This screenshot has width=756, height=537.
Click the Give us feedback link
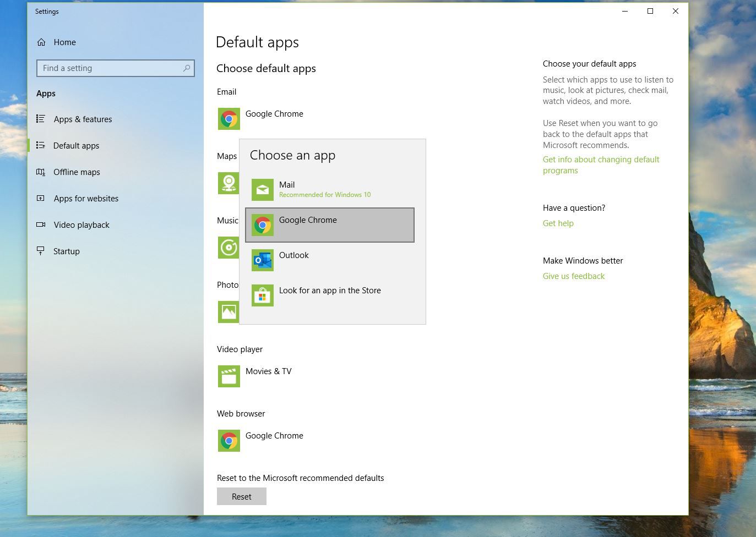coord(574,276)
